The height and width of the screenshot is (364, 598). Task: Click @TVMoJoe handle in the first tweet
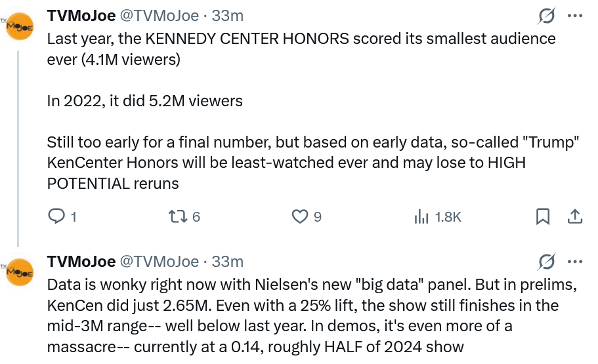click(158, 16)
